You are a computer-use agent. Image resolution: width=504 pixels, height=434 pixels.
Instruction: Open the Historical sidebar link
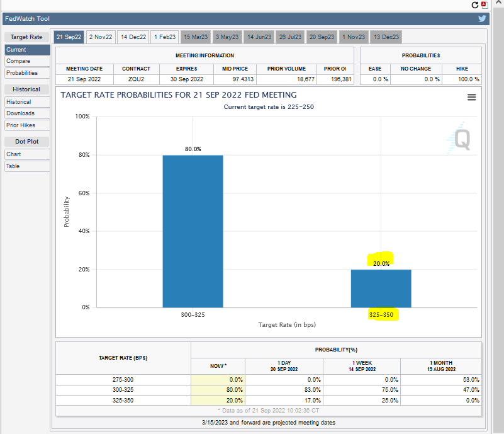click(27, 102)
